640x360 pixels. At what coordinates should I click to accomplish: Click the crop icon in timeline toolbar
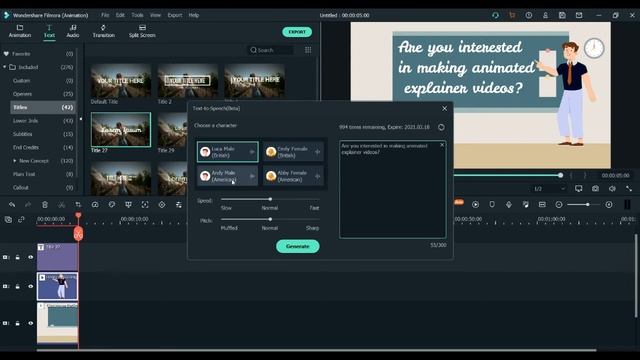[78, 204]
